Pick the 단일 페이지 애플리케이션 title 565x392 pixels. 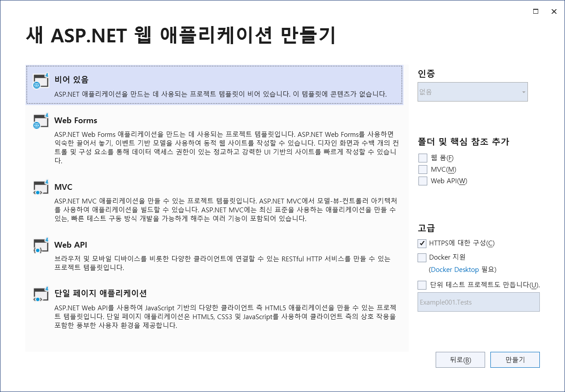[x=100, y=294]
